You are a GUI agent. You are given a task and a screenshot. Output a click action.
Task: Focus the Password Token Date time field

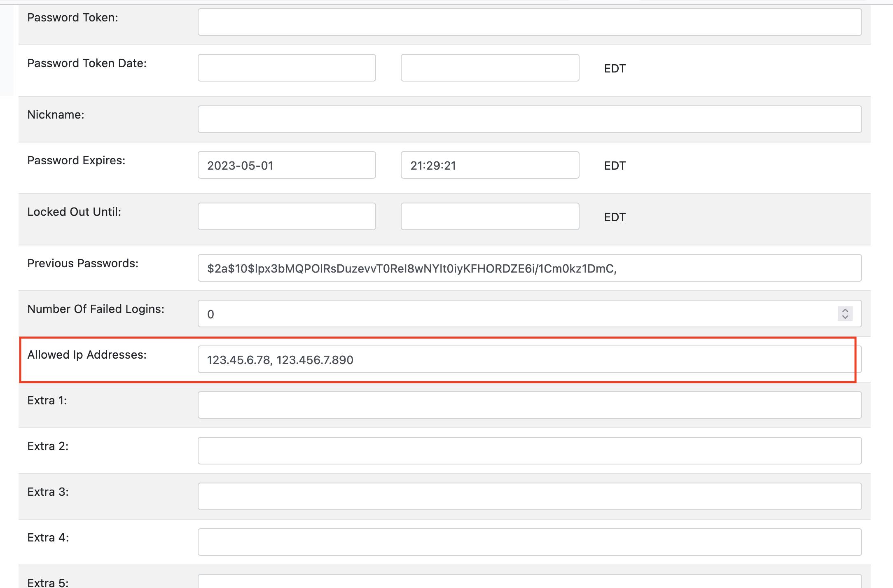[490, 68]
